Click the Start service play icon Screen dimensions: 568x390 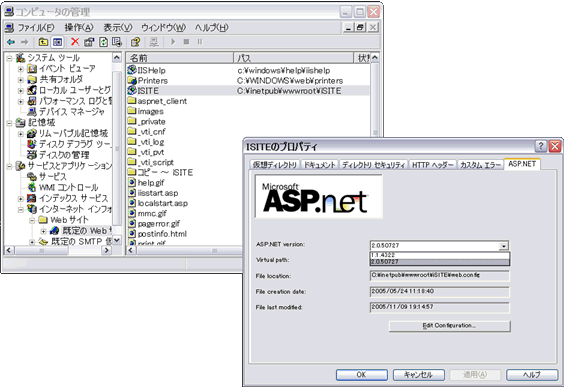click(173, 42)
